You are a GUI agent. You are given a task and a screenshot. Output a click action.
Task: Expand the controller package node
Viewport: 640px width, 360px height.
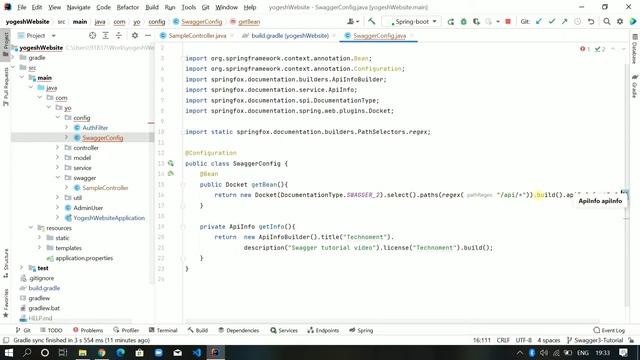(58, 147)
